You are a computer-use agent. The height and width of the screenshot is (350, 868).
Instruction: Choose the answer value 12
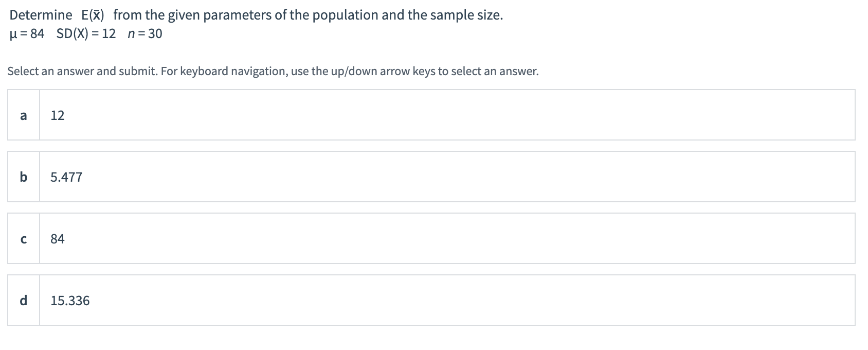pyautogui.click(x=58, y=115)
